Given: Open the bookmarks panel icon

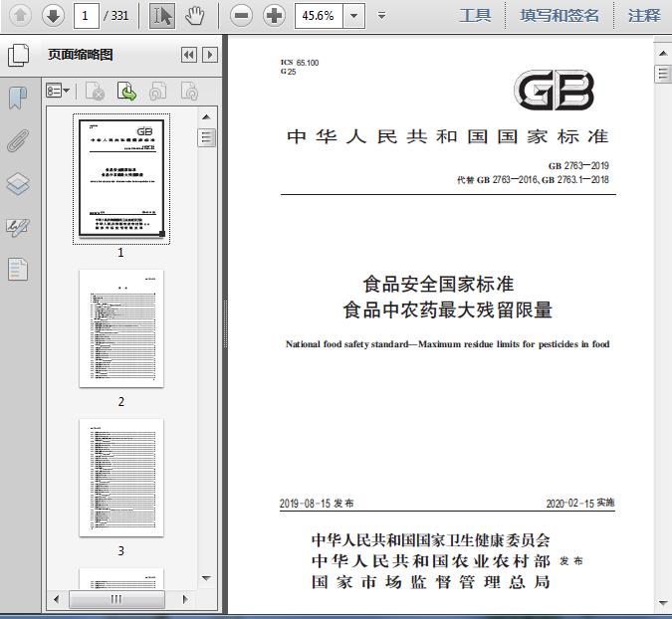Looking at the screenshot, I should [x=18, y=98].
